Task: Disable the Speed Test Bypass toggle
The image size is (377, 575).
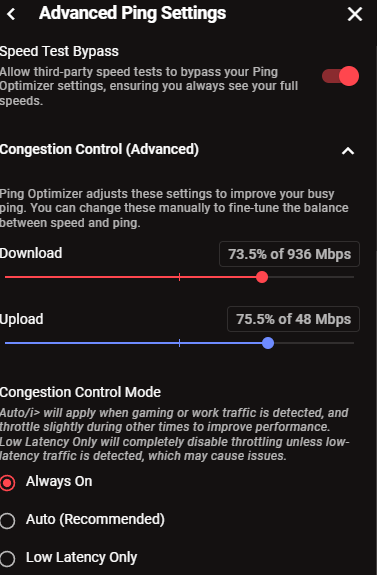Action: (341, 76)
